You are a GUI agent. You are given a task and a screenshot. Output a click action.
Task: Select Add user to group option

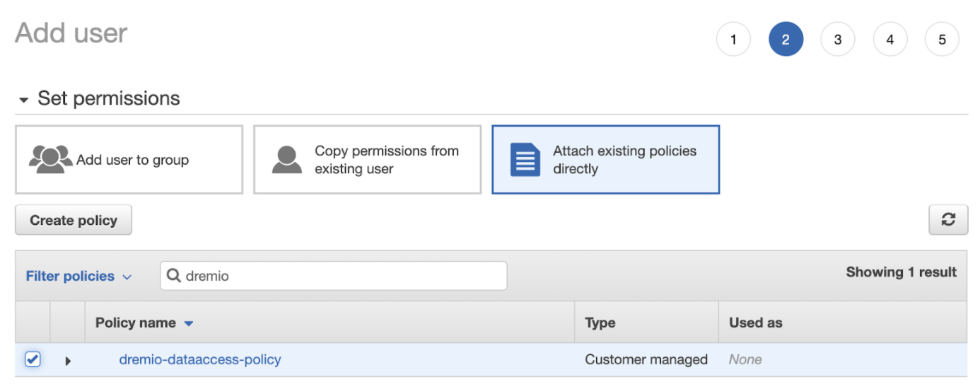coord(129,160)
